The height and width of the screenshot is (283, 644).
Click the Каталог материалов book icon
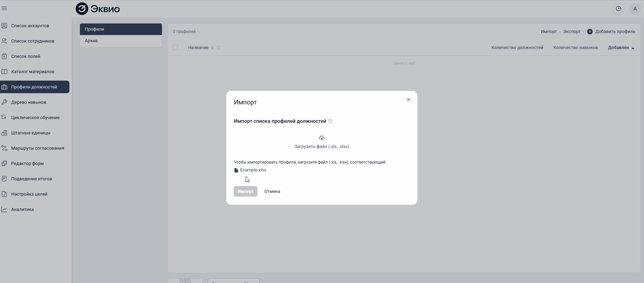(4, 71)
